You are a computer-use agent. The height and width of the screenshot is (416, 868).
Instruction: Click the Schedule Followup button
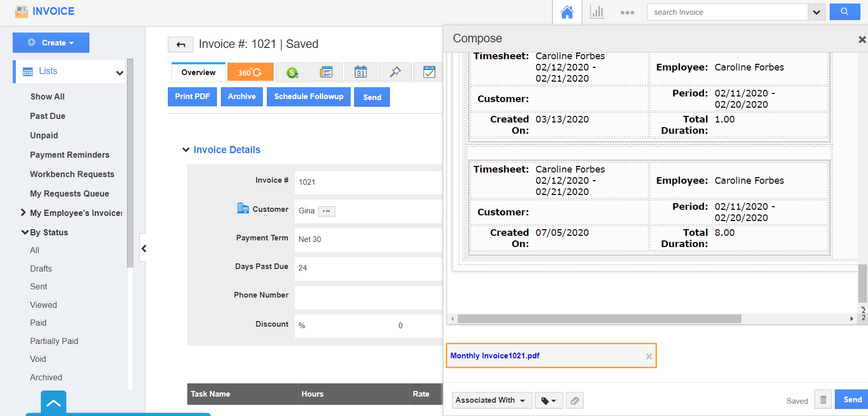click(x=308, y=96)
